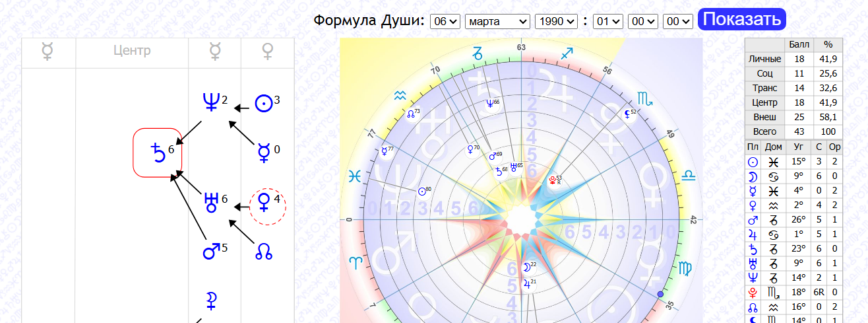Open the hour dropdown showing 01

pos(607,21)
